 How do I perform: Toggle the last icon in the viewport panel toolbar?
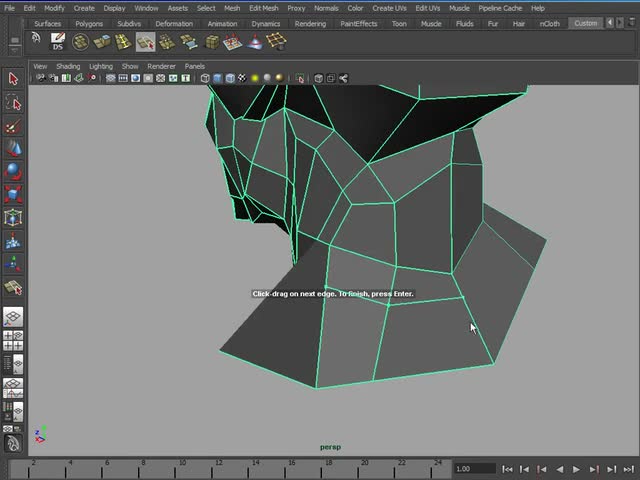coord(343,78)
